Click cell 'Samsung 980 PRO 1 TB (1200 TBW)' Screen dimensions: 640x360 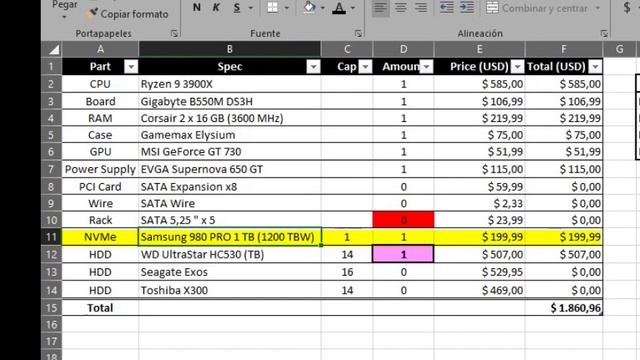coord(230,237)
